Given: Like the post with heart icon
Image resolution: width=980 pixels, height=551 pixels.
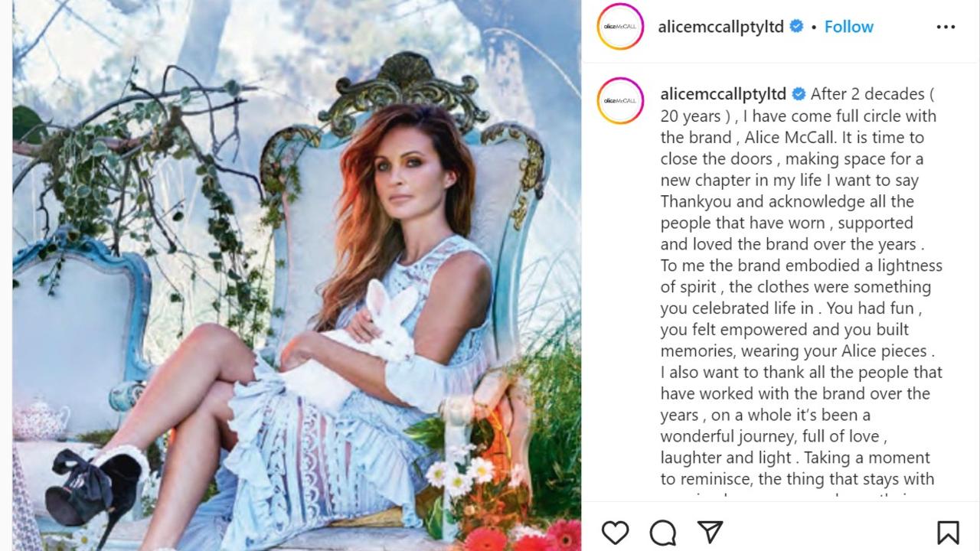Looking at the screenshot, I should [x=615, y=532].
